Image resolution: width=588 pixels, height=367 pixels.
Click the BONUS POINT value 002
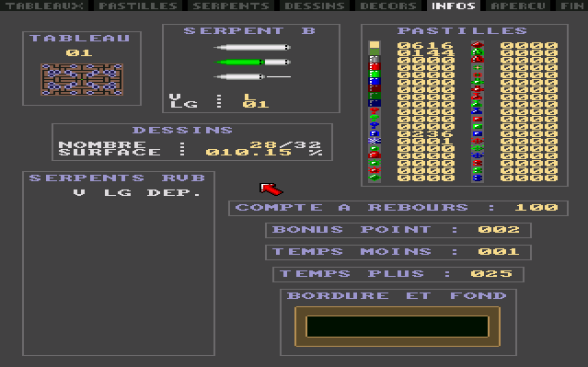click(499, 229)
